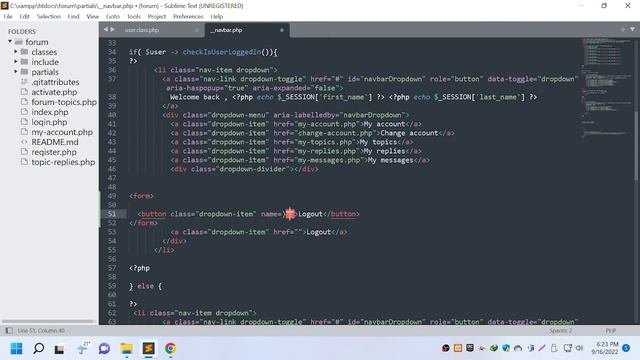Screen dimensions: 640x360
Task: Click the network display tray icon
Action: tap(568, 348)
